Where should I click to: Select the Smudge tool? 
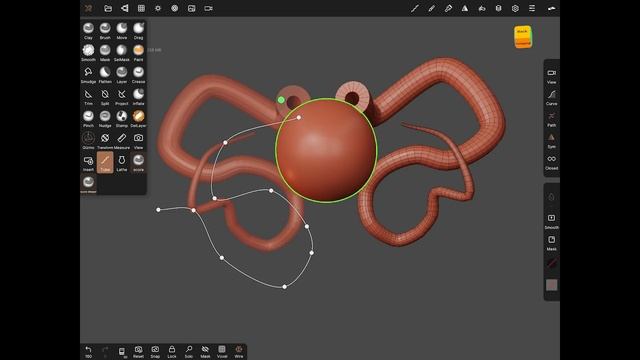[x=88, y=75]
